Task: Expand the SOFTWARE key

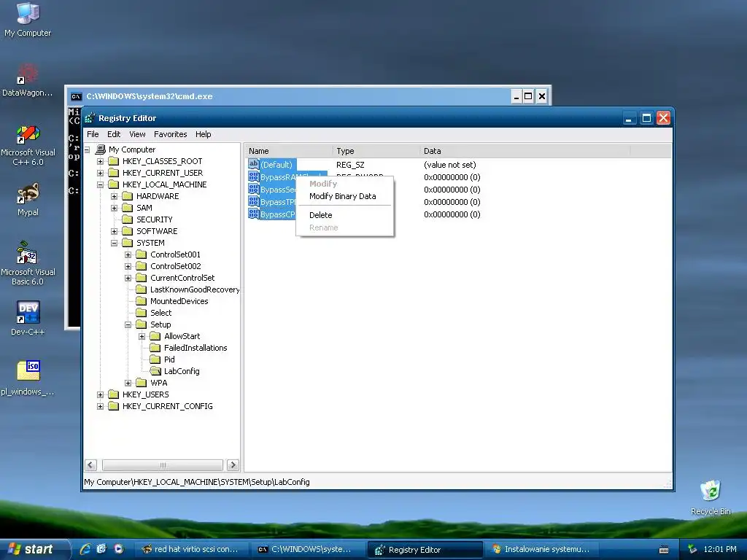Action: tap(115, 231)
